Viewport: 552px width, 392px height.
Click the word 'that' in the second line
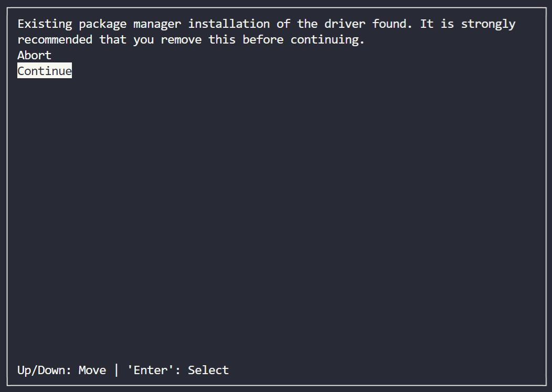[113, 39]
